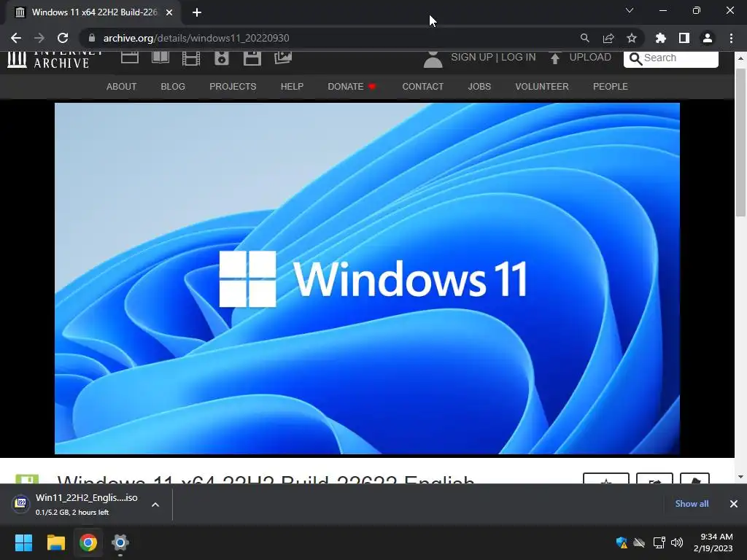The width and height of the screenshot is (747, 560).
Task: Open the Chrome profile menu
Action: point(708,38)
